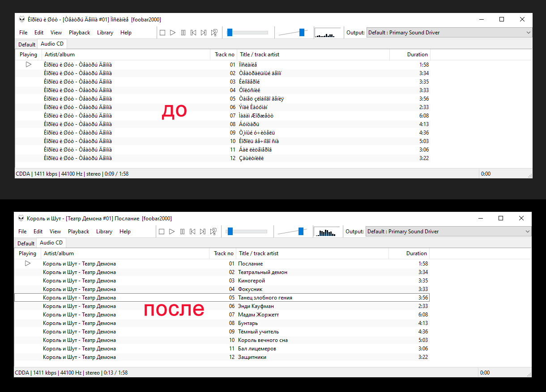546x392 pixels.
Task: Click the seek bar in the top window
Action: pyautogui.click(x=247, y=33)
